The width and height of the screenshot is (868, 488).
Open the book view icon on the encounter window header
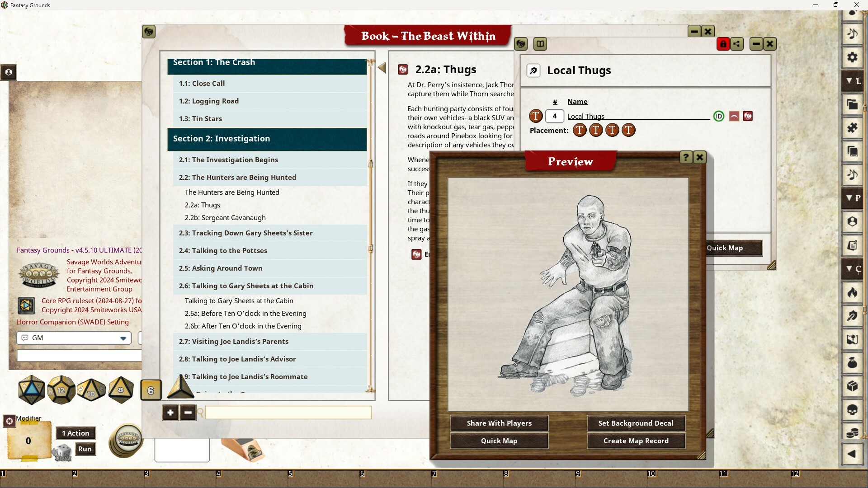[x=541, y=44]
